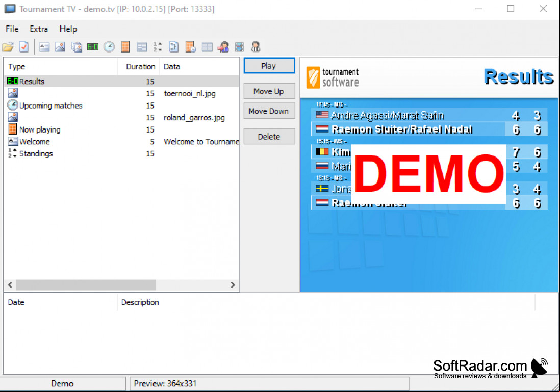Viewport: 560px width, 392px height.
Task: Open the File menu
Action: [x=12, y=29]
